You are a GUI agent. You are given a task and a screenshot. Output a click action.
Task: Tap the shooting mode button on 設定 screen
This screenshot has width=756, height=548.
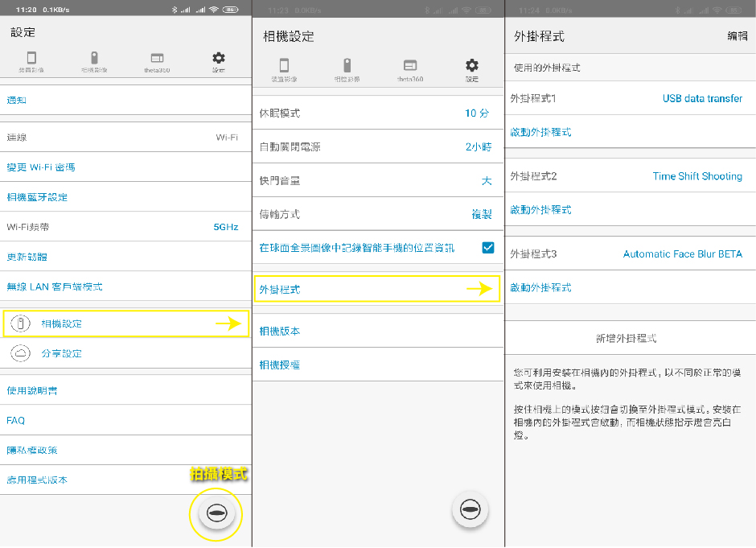(x=216, y=513)
